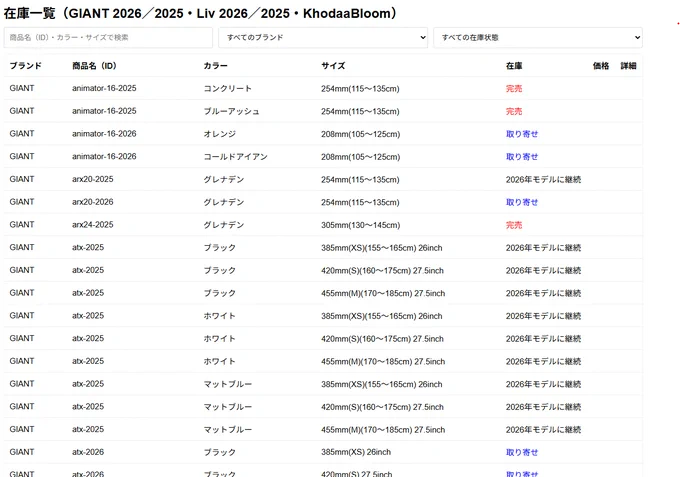Select the コールドアイアン color cell
The width and height of the screenshot is (680, 477).
pyautogui.click(x=235, y=157)
